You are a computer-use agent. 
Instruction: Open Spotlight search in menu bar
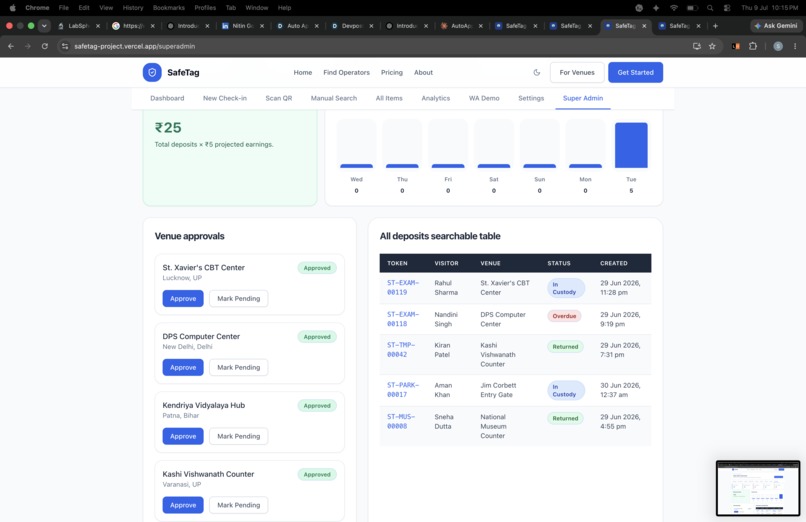pos(710,8)
